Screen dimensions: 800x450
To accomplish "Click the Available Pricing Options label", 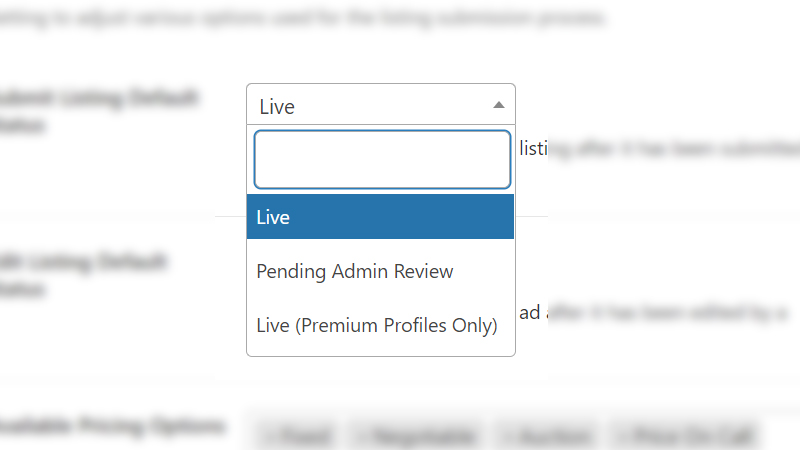I will tap(110, 427).
